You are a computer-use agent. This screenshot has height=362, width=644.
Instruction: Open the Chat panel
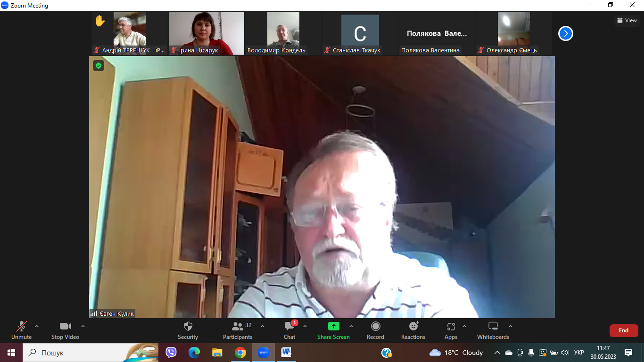[289, 327]
